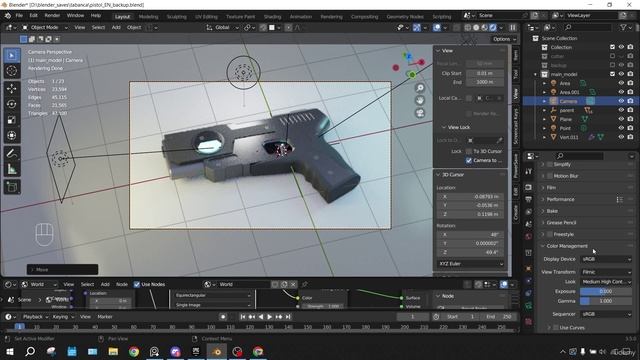Jump to timeline end frame
The image size is (640, 360).
(x=288, y=317)
